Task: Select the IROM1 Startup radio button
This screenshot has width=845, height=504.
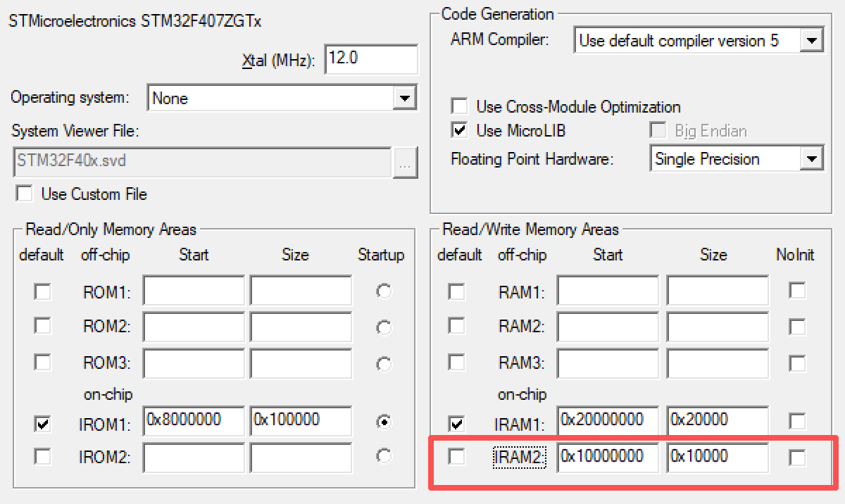Action: pyautogui.click(x=384, y=422)
